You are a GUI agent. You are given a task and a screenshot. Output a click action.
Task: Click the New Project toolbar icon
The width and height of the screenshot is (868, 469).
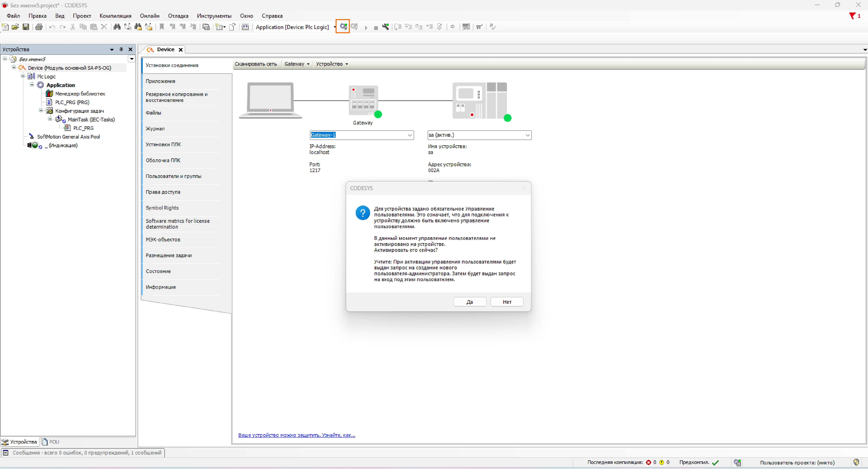5,27
